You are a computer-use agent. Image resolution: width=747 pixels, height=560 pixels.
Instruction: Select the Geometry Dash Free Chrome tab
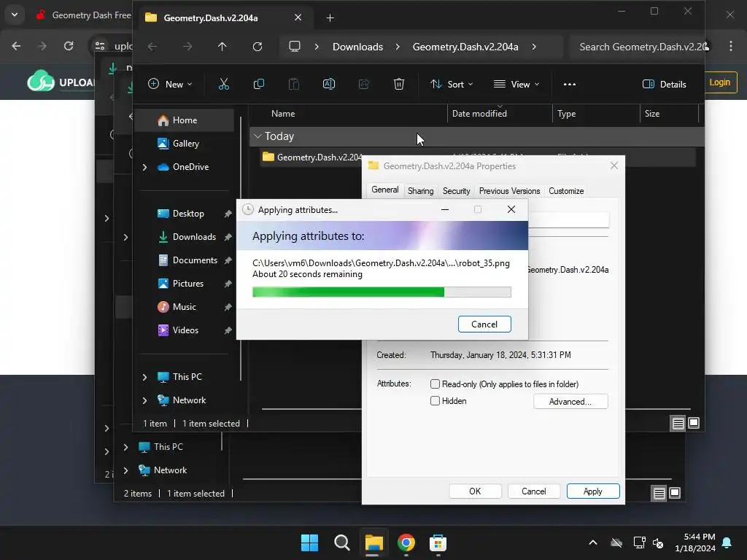(x=84, y=15)
